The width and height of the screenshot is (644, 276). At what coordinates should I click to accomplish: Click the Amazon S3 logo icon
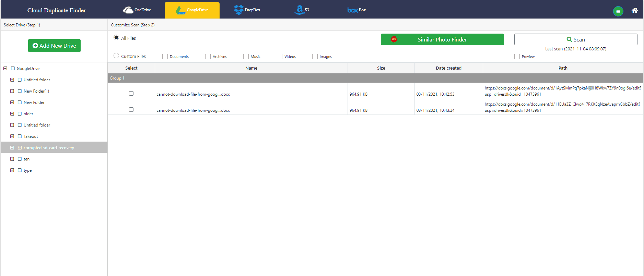299,10
